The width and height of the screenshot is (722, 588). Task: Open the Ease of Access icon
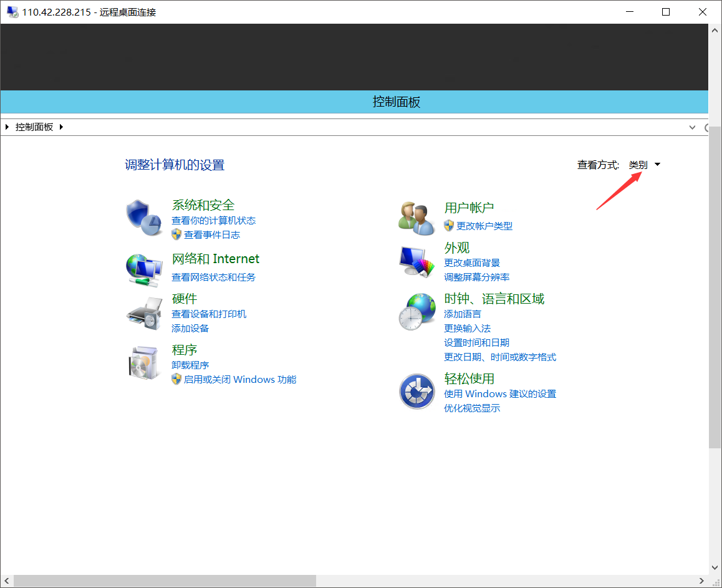(416, 392)
